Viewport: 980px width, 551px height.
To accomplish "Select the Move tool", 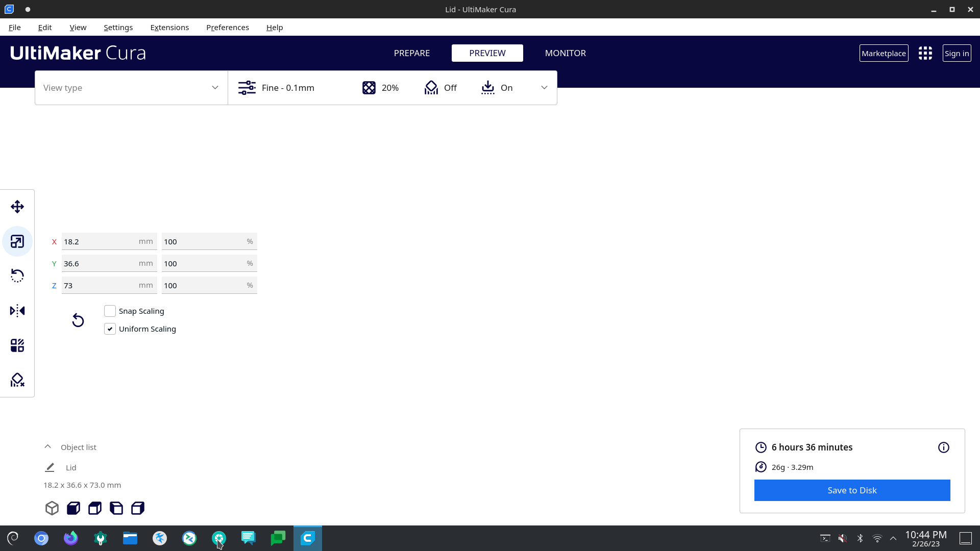I will [17, 206].
